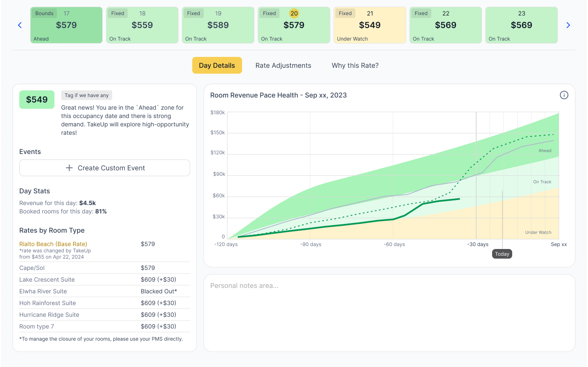Select Under Watch day 21 card
Screen dimensions: 588x367
[369, 25]
